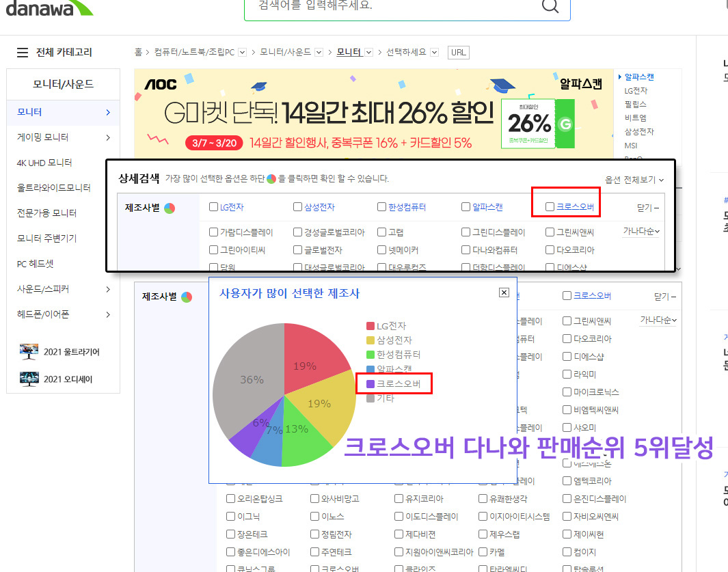Click the 2021 오디세이 thumbnail icon
728x572 pixels.
29,379
